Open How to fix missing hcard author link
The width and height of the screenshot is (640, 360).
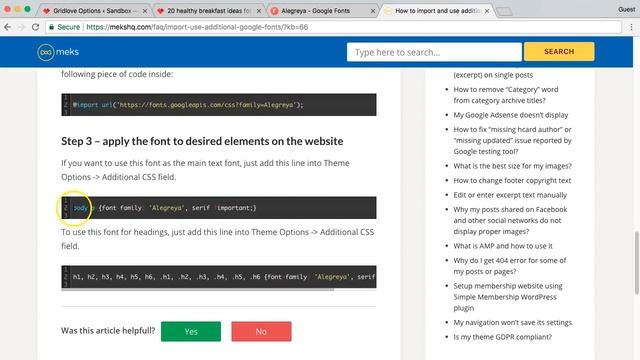click(x=512, y=140)
